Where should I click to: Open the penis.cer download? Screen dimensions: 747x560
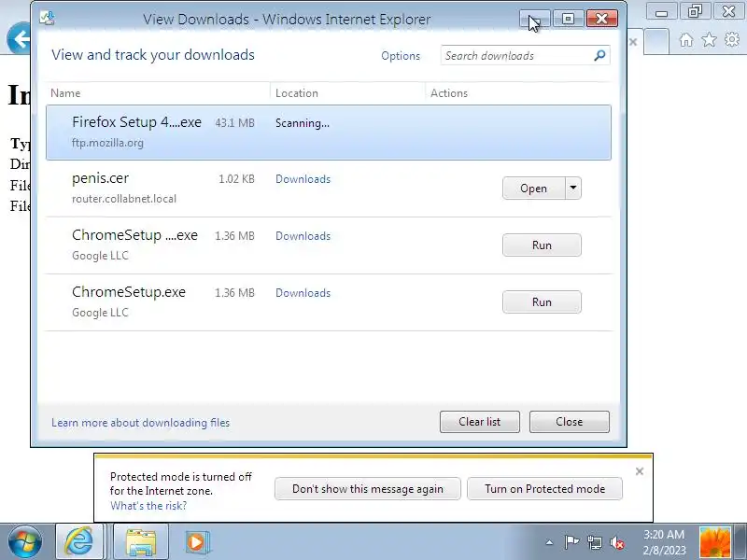click(x=533, y=189)
